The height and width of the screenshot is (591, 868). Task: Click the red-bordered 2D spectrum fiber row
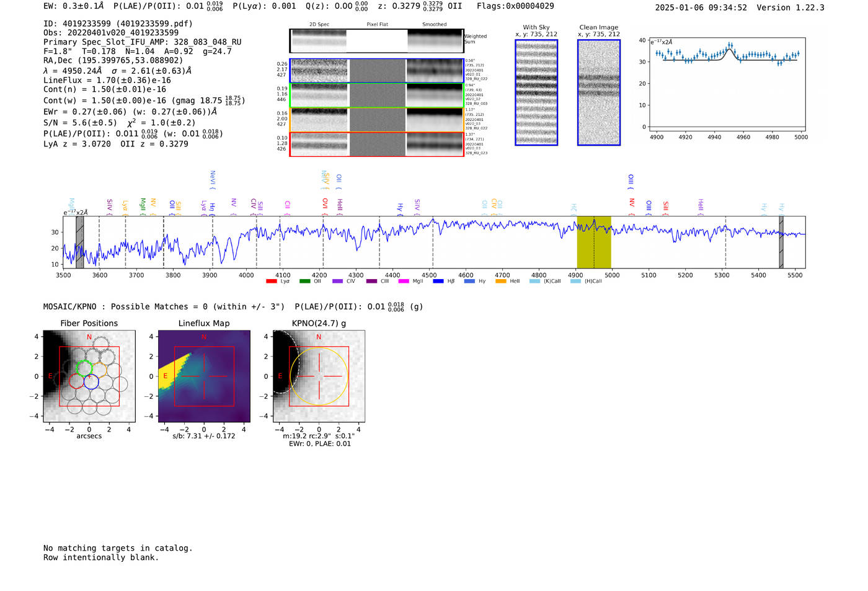pos(376,144)
